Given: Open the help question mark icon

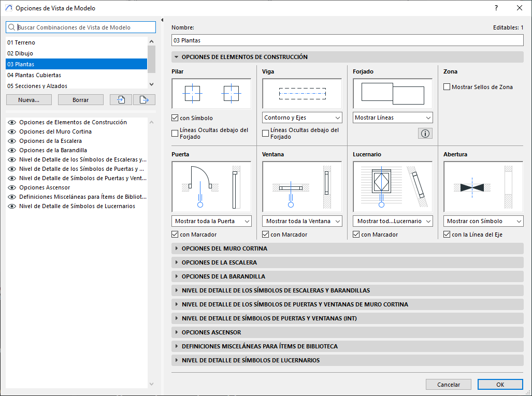Looking at the screenshot, I should click(x=496, y=8).
